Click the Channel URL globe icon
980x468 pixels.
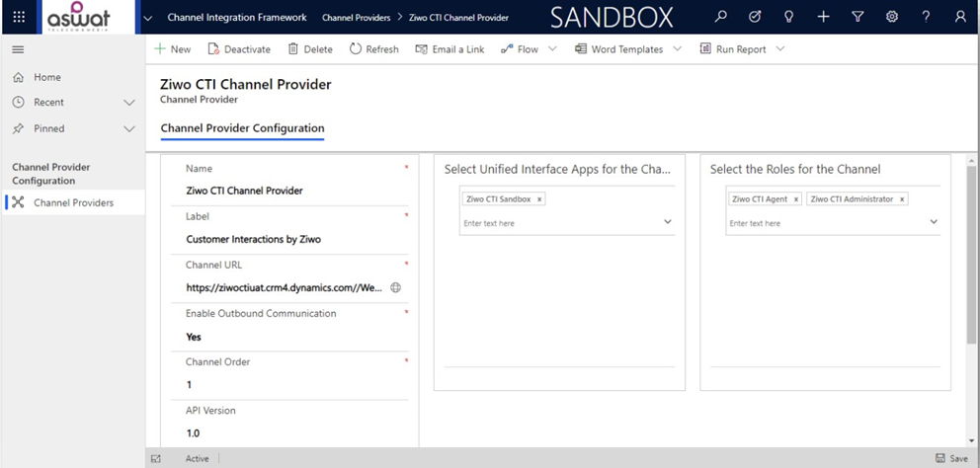tap(395, 287)
